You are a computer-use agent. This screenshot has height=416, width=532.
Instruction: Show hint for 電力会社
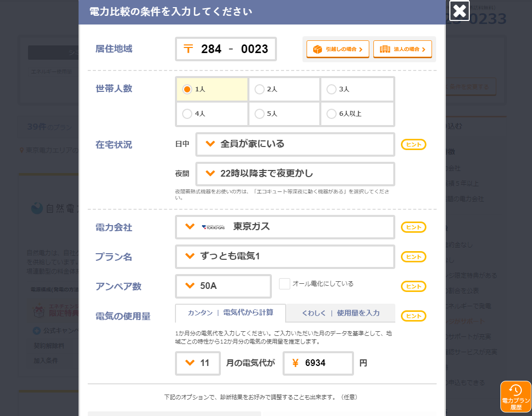click(413, 227)
